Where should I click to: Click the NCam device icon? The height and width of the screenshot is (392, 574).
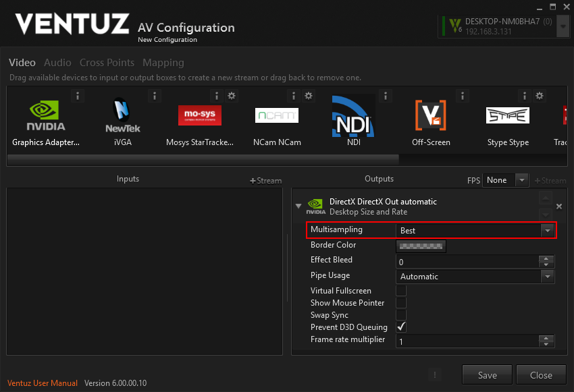point(276,115)
